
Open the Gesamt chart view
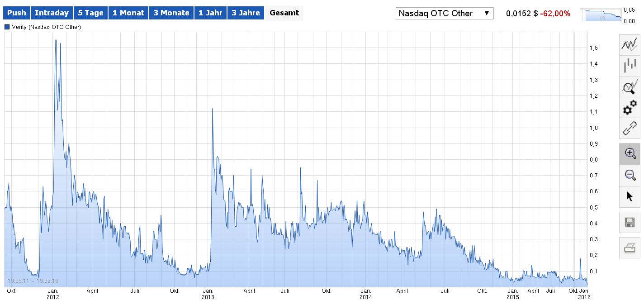[284, 13]
